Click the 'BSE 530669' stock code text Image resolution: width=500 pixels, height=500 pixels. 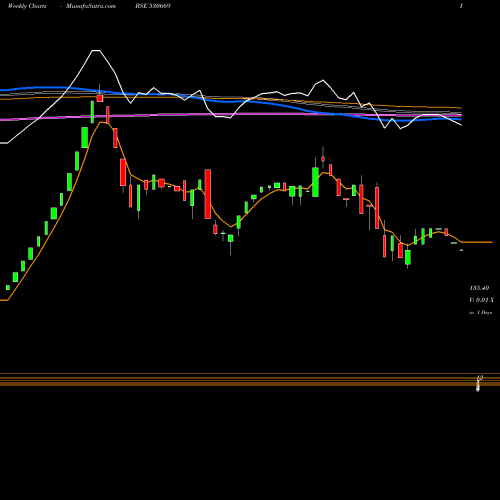(153, 6)
